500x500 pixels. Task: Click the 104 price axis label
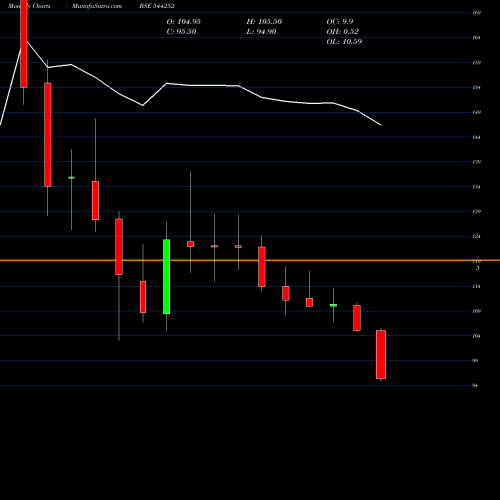tap(477, 336)
